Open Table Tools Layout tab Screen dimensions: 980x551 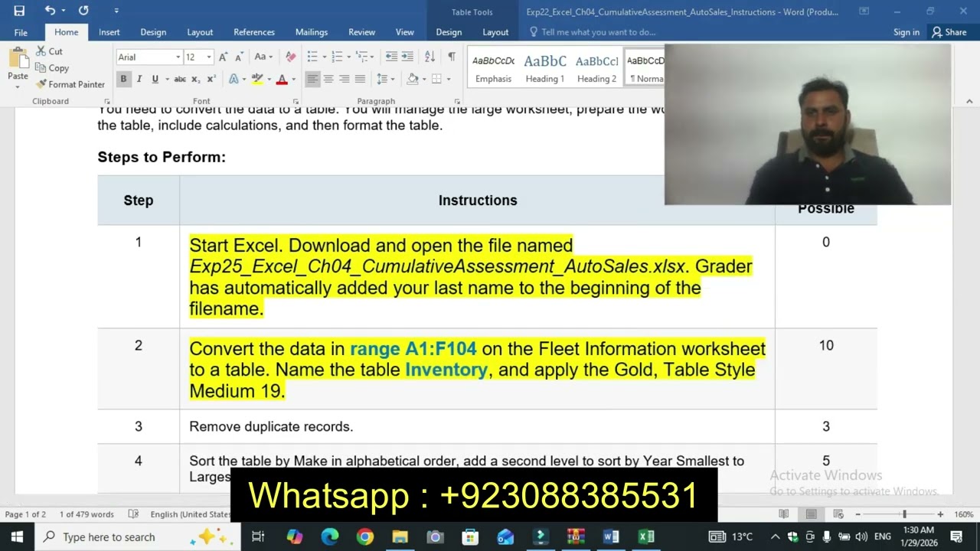pos(495,32)
